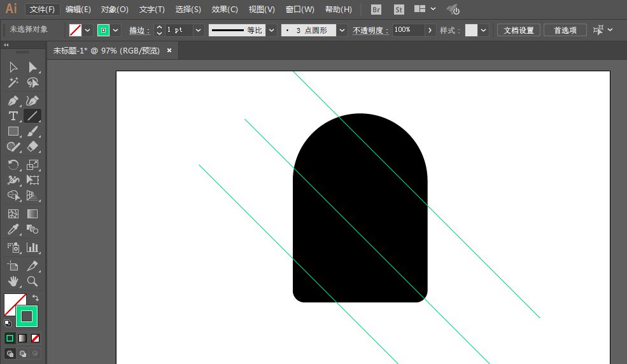
Task: Open the 对象(O) menu
Action: [x=115, y=9]
